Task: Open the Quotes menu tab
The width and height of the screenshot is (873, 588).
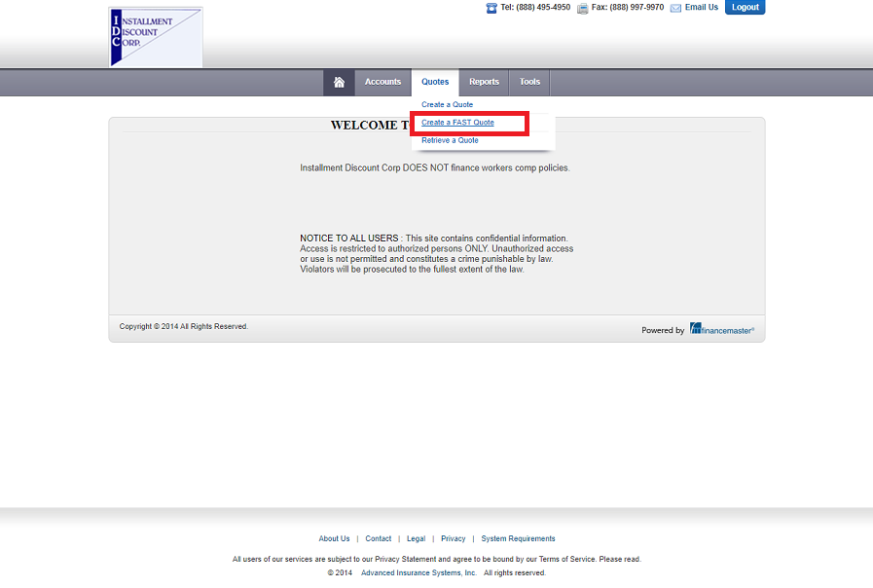Action: (x=435, y=82)
